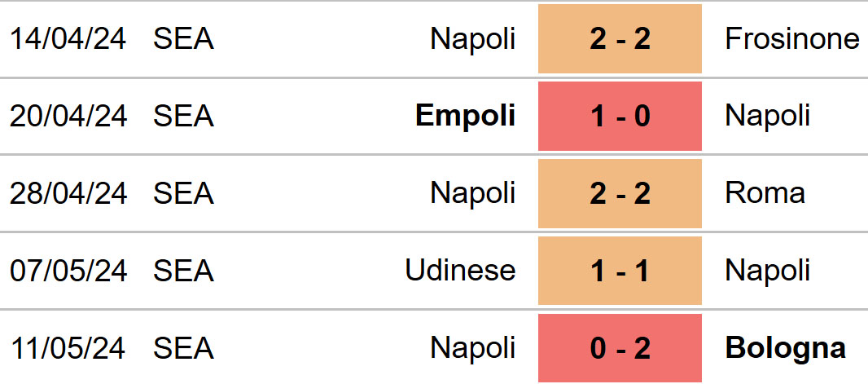Click Napoli in the 14/04/24 row

[x=473, y=39]
